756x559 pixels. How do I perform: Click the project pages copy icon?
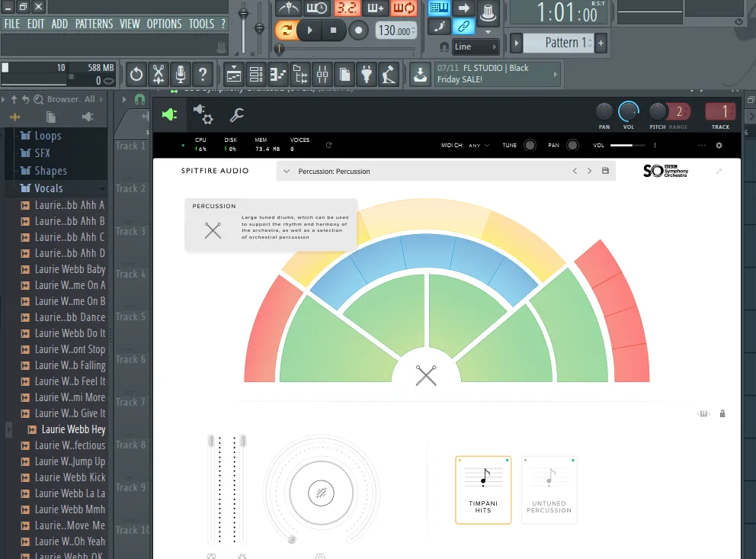[344, 74]
